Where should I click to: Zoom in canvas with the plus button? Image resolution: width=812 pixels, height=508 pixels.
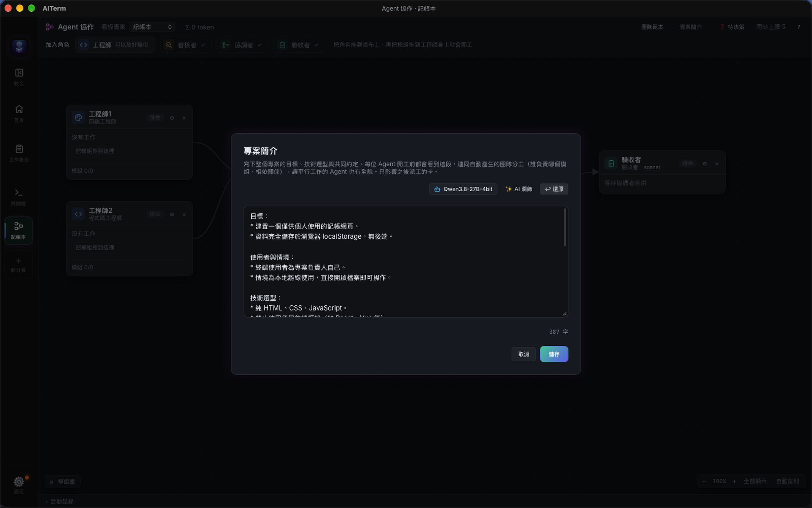point(735,481)
